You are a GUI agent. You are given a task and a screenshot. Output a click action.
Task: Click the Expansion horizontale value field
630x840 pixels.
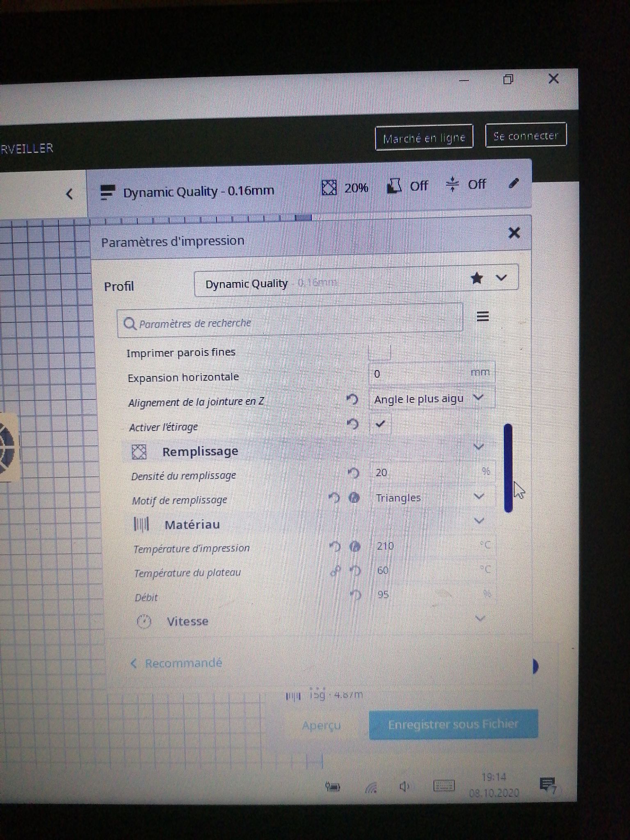(x=432, y=373)
